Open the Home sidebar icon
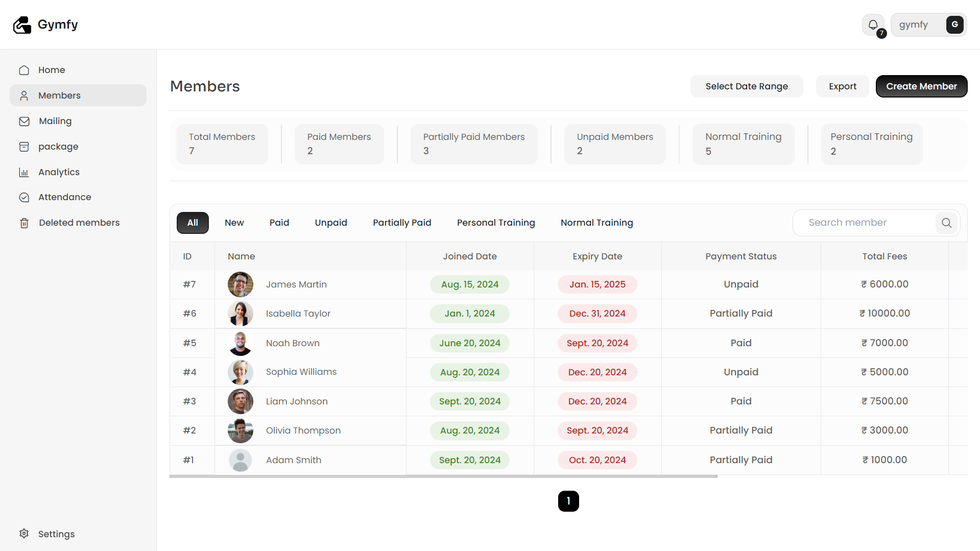The image size is (980, 551). click(24, 70)
